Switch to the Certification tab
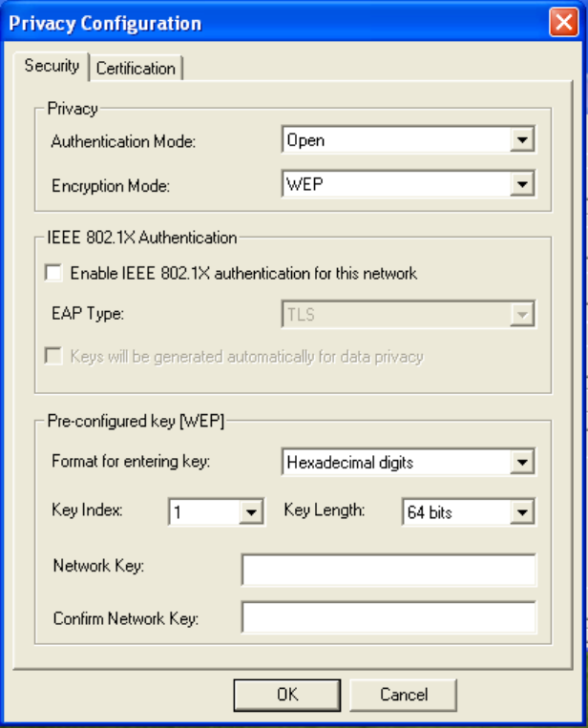This screenshot has width=588, height=728. pos(136,69)
